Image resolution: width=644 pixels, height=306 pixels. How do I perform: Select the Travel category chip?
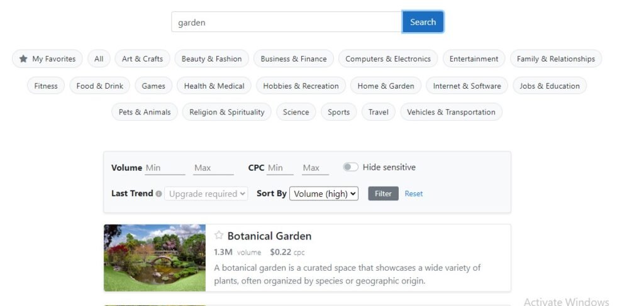point(378,112)
